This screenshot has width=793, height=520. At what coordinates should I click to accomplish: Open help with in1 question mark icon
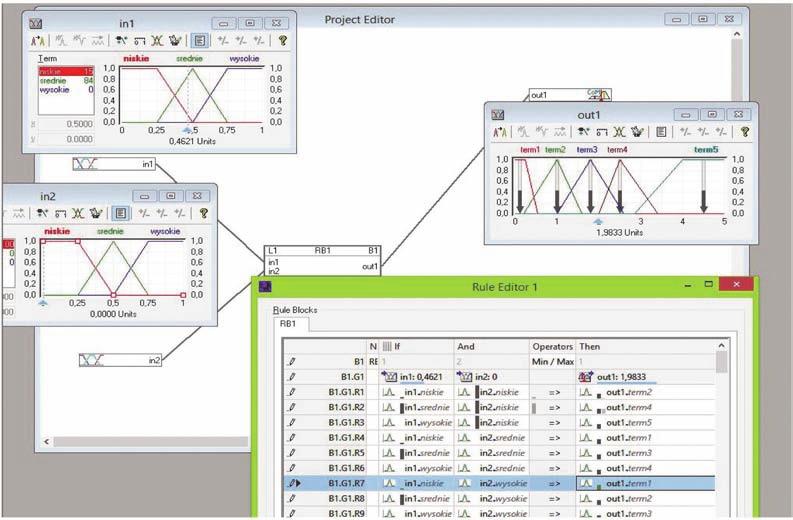pyautogui.click(x=282, y=40)
